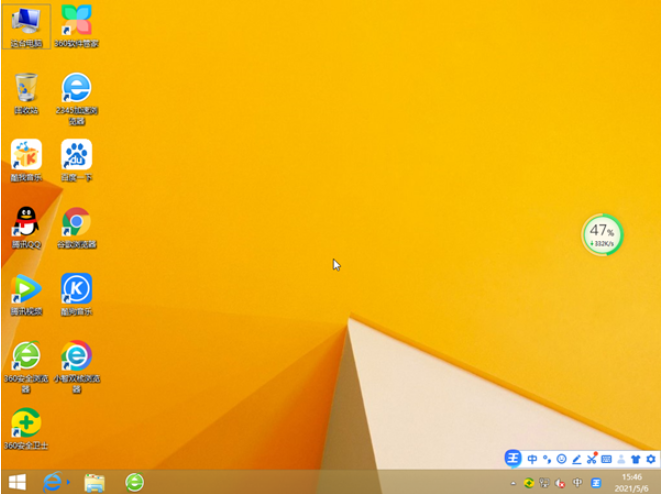Click the 360 Security Guard desktop shortcut

pos(26,424)
